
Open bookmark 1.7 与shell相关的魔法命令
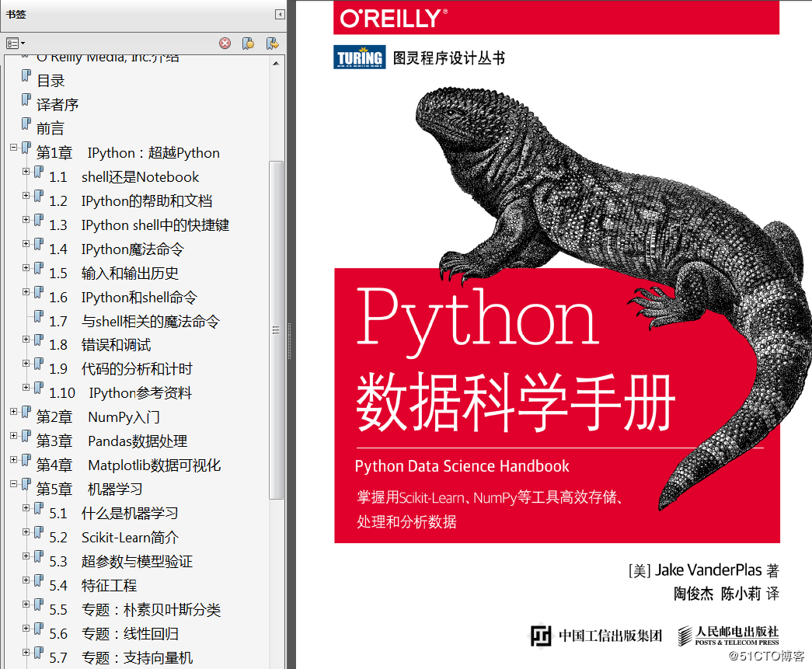(x=134, y=321)
